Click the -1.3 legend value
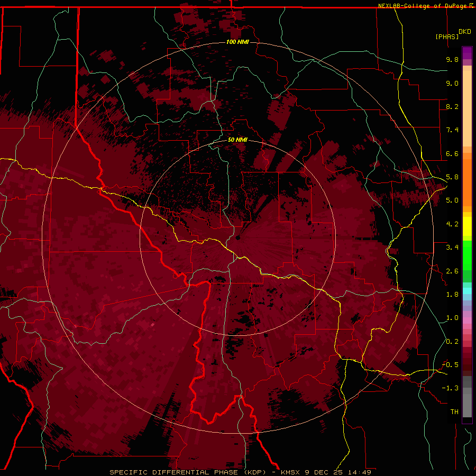This screenshot has width=476, height=476. point(450,388)
